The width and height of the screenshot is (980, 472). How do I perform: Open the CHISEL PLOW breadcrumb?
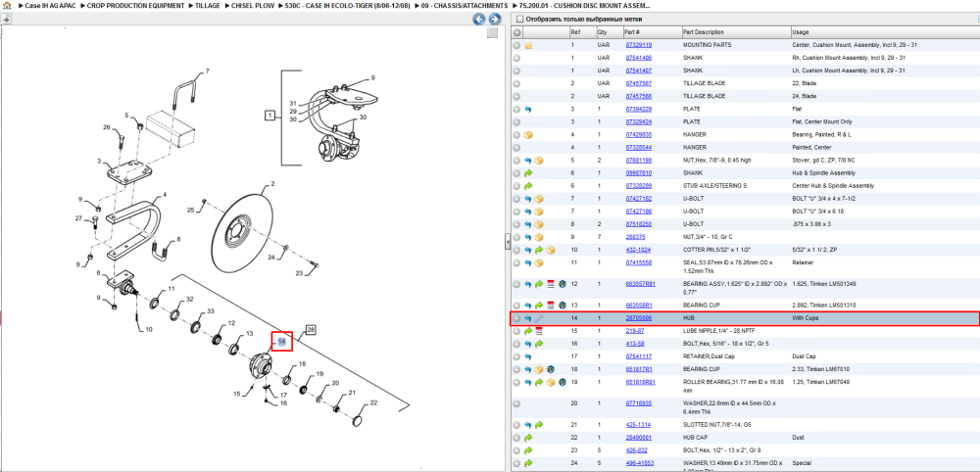253,6
